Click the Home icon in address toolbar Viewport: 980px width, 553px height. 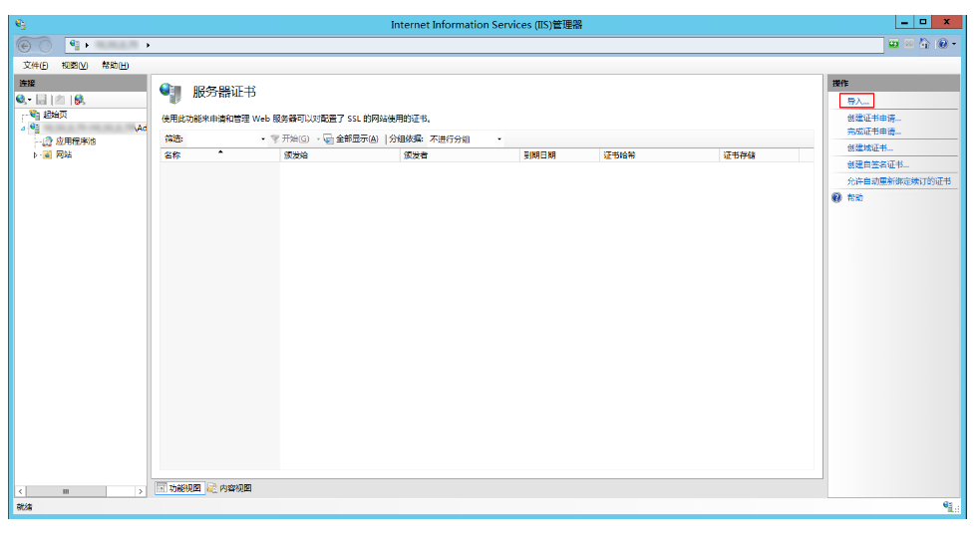pos(925,44)
